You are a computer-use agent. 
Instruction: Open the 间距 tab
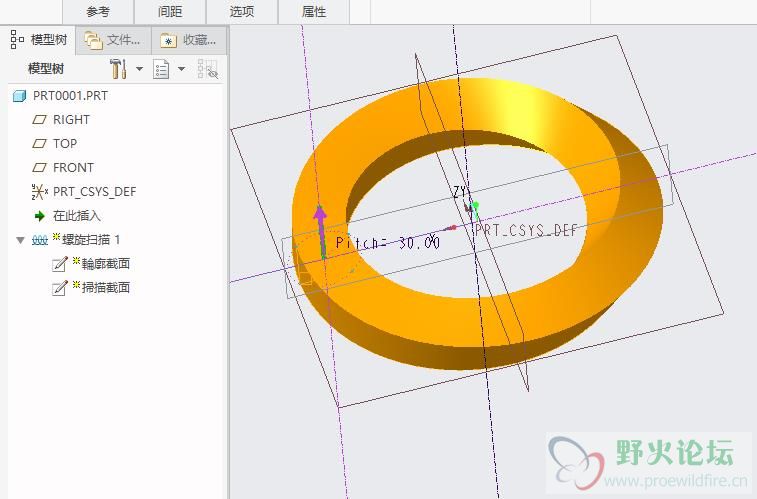(x=170, y=12)
